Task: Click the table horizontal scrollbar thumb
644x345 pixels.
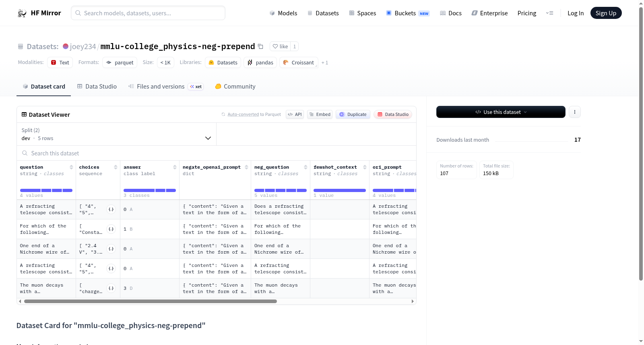Action: (x=150, y=301)
